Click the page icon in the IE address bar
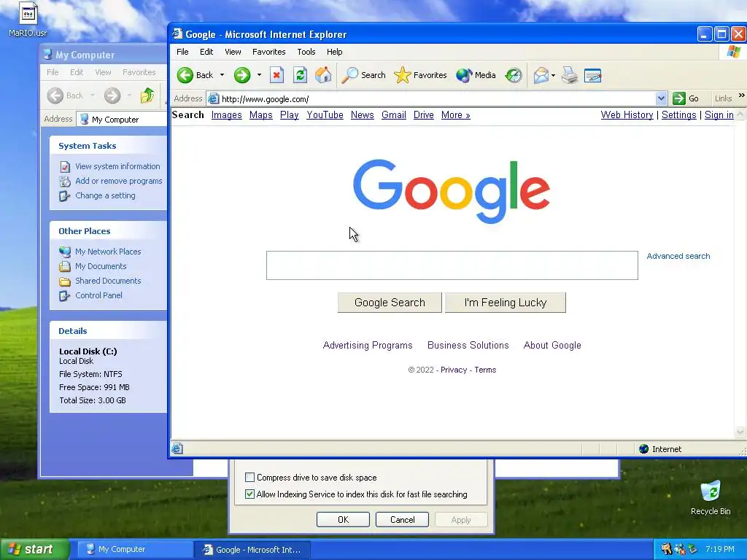This screenshot has height=560, width=747. pyautogui.click(x=214, y=98)
